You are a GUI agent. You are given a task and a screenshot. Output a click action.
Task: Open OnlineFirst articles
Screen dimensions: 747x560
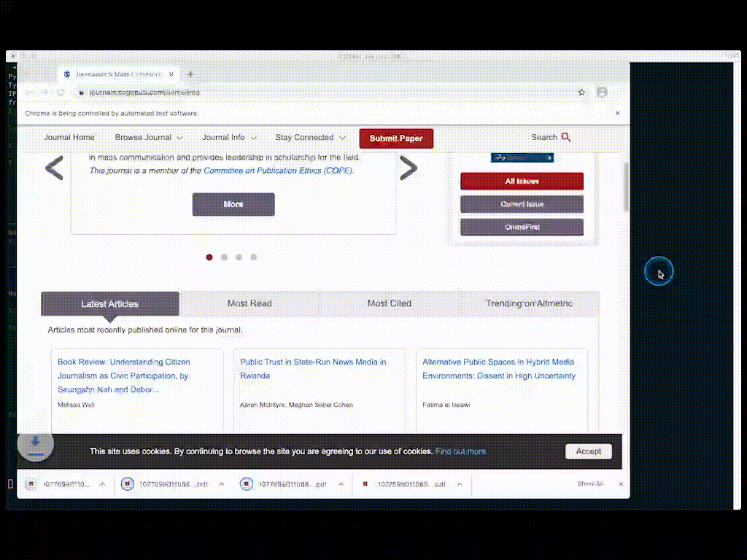pos(522,227)
